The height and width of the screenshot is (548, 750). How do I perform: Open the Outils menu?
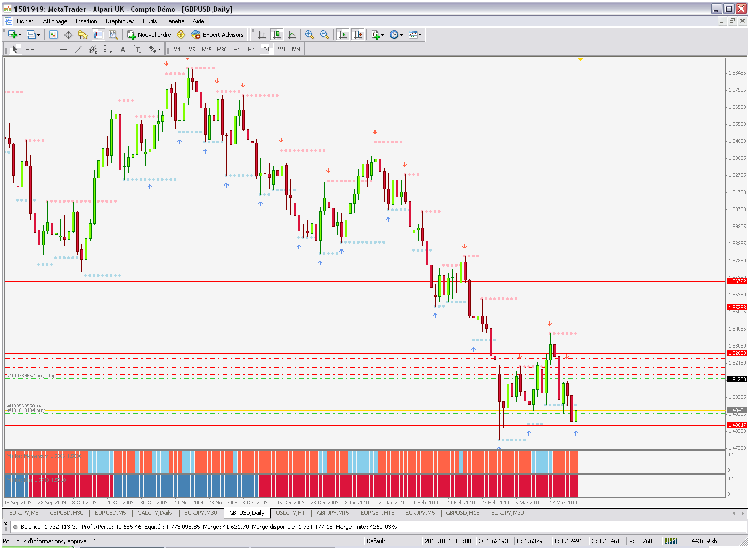point(150,21)
